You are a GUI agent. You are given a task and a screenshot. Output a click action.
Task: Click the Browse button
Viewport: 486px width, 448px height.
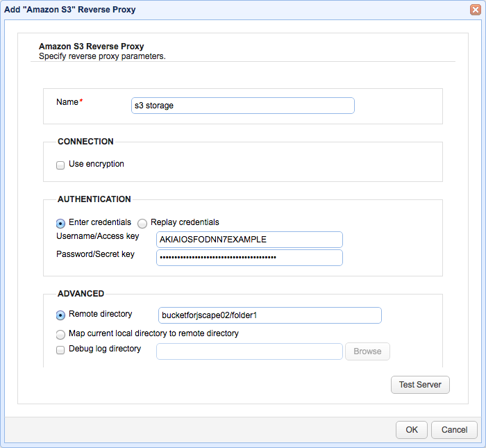pyautogui.click(x=367, y=351)
